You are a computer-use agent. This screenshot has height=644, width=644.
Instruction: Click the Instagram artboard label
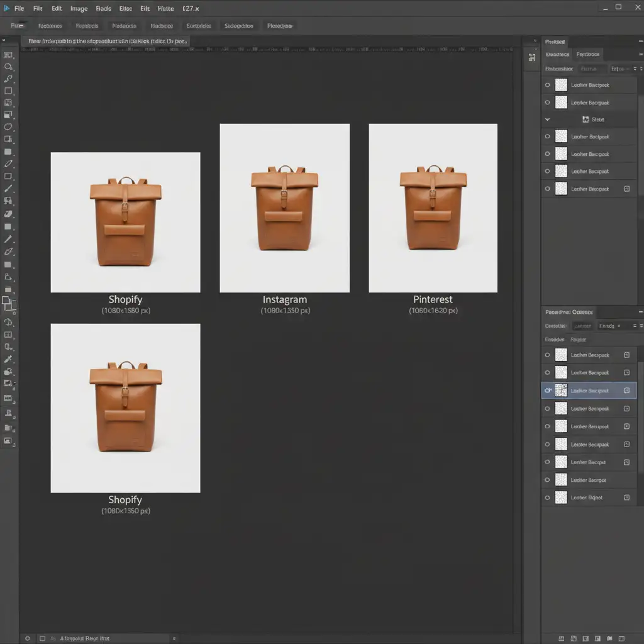284,300
